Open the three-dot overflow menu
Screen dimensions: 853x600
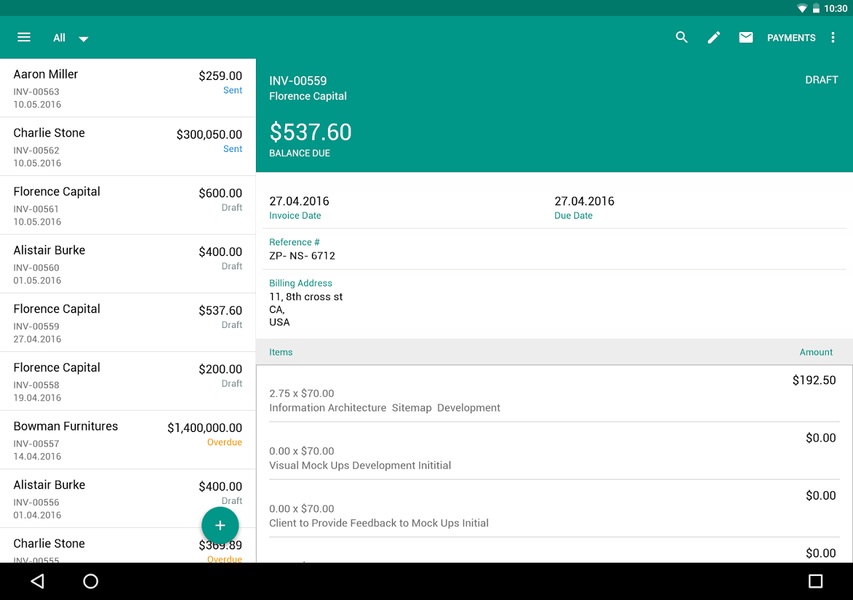pyautogui.click(x=832, y=37)
